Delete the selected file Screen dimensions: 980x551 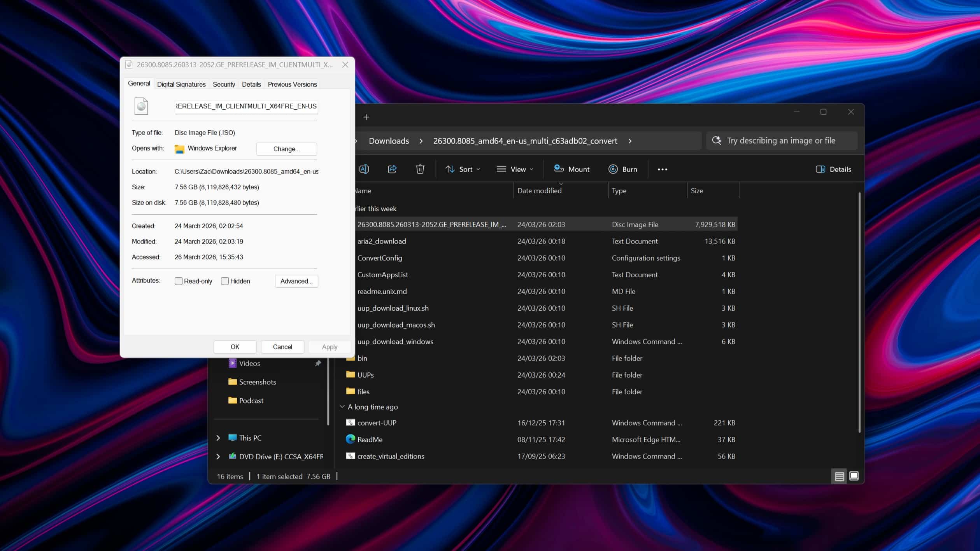(420, 169)
